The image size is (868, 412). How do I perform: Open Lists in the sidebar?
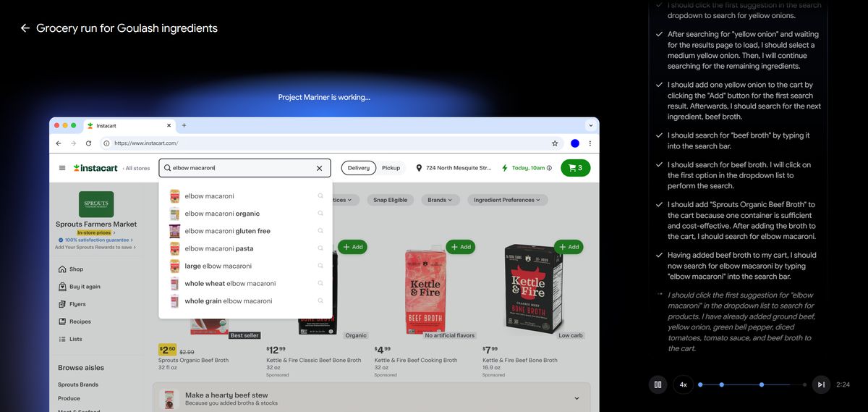75,339
